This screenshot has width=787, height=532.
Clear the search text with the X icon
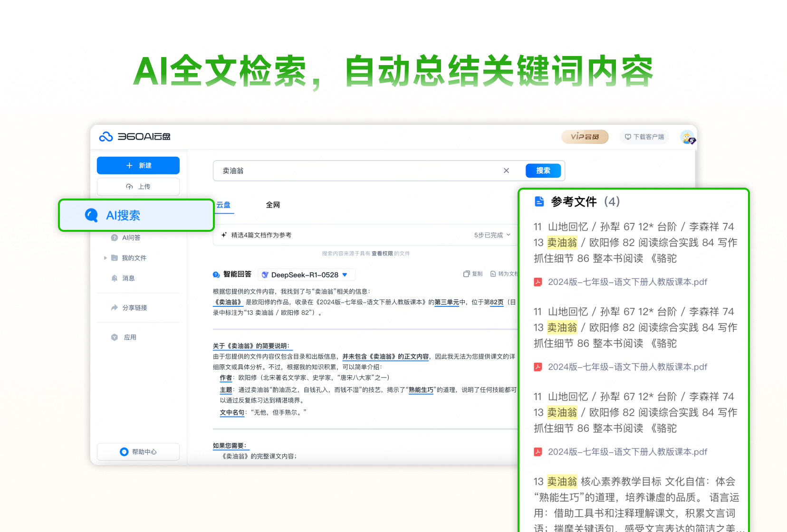click(x=506, y=171)
